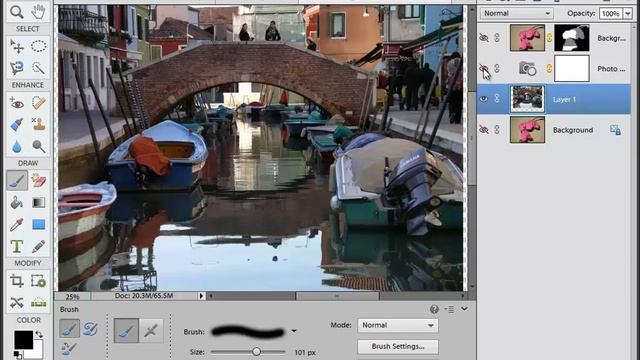The image size is (640, 360).
Task: Select the Clone Stamp tool
Action: click(x=38, y=124)
